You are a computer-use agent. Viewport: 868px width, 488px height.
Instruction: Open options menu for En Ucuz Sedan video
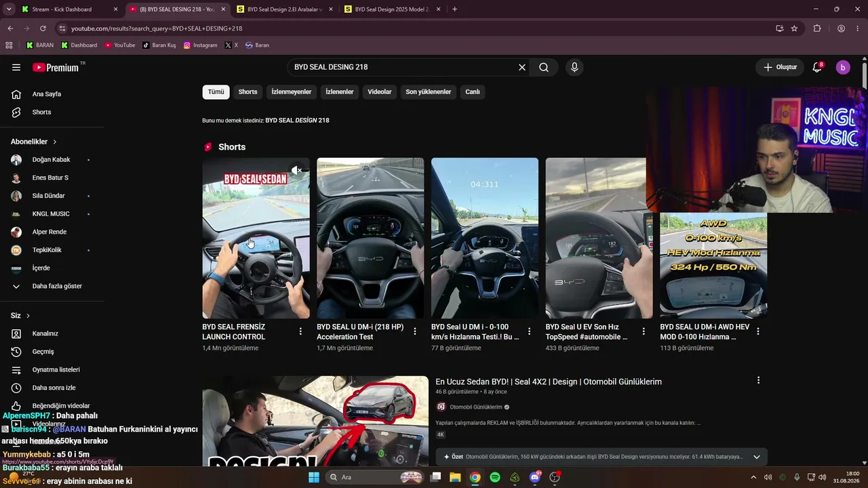(758, 381)
